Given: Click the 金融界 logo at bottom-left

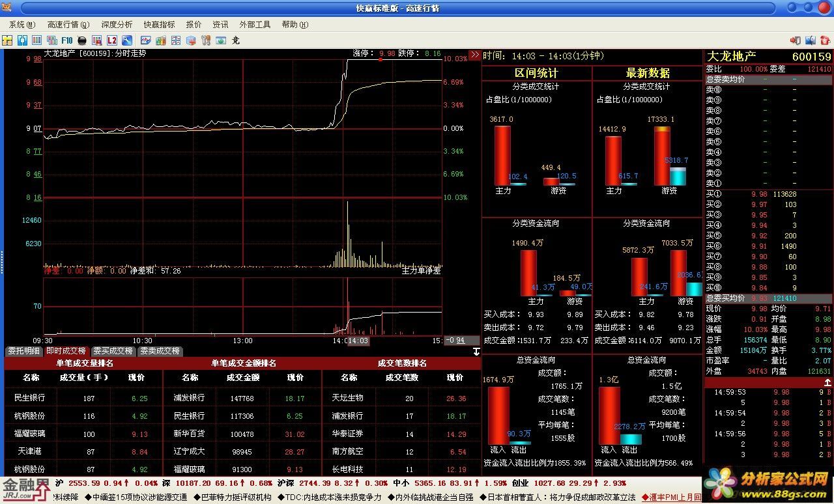Looking at the screenshot, I should [x=26, y=490].
